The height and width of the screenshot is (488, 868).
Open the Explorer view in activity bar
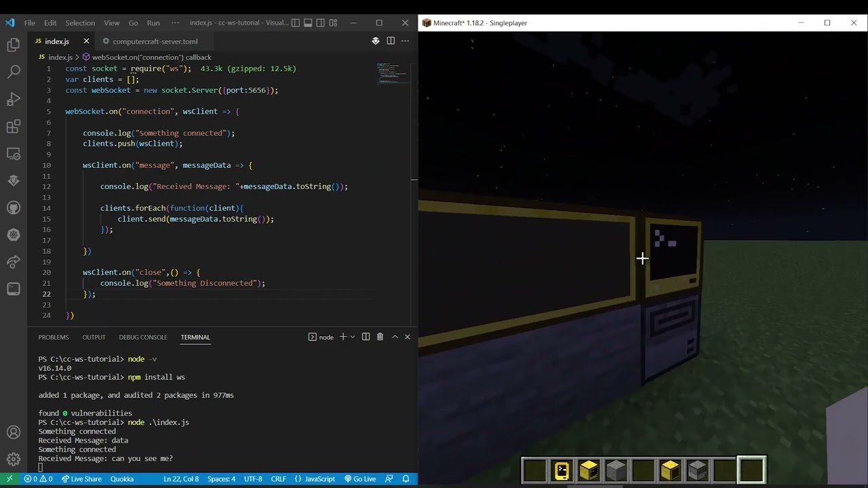coord(14,45)
